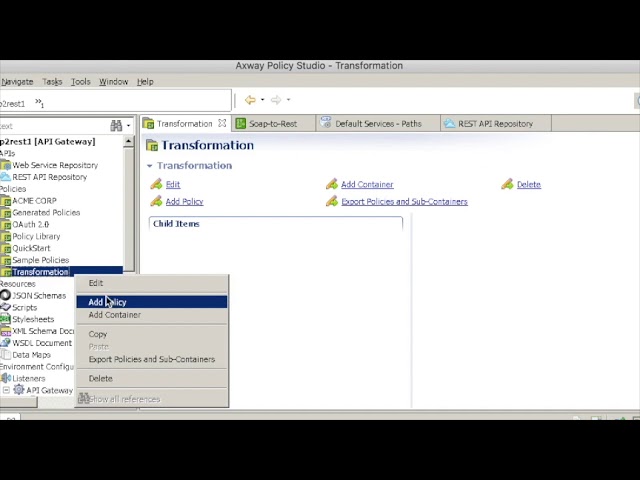
Task: Click the WSDL Document icon
Action: tap(5, 343)
